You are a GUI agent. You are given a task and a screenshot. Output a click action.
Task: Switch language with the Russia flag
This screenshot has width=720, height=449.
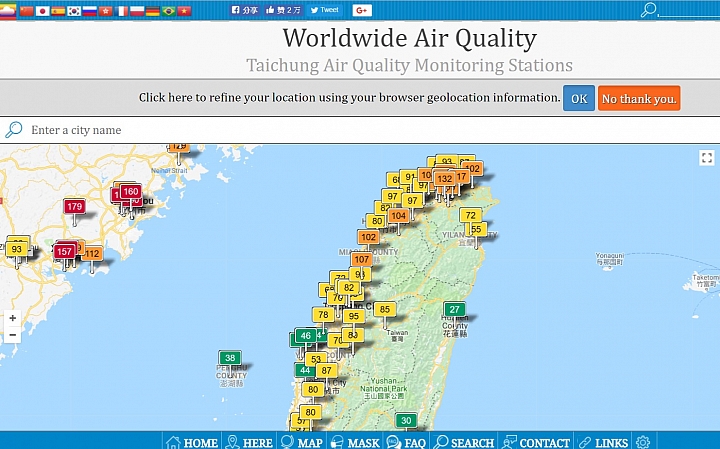click(x=90, y=11)
